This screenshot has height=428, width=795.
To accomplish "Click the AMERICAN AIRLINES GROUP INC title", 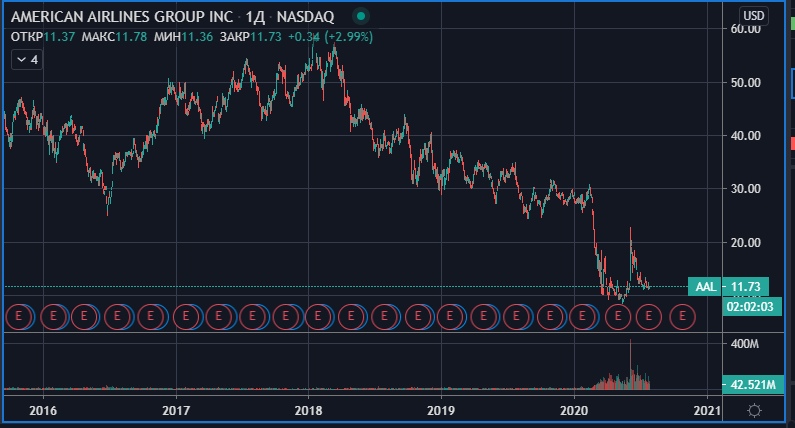I will 122,17.
